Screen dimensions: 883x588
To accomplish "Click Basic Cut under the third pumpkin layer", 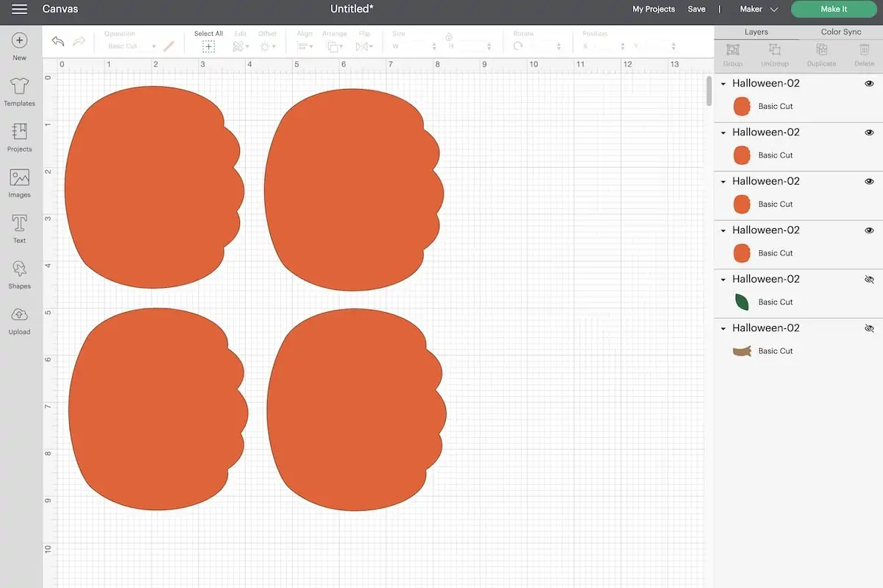I will [x=776, y=204].
